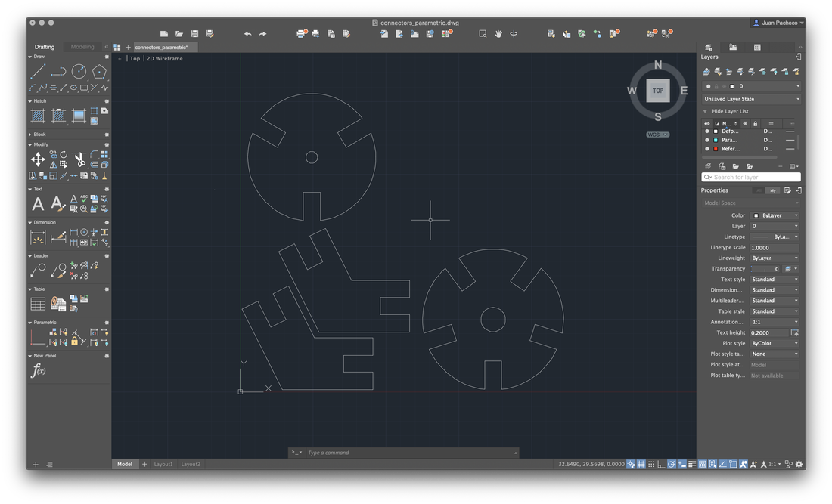Toggle visibility of Para... layer
Viewport: 832px width, 504px height.
706,140
